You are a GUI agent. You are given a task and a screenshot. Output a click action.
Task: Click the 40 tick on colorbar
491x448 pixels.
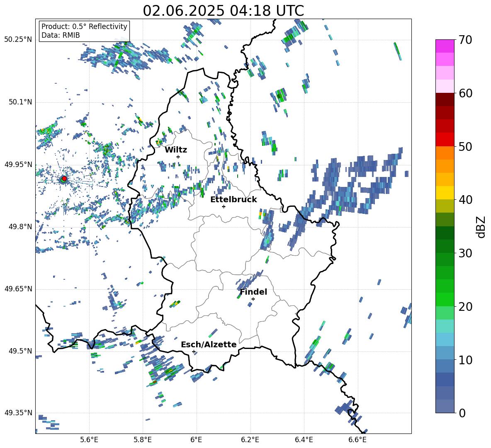click(x=465, y=200)
